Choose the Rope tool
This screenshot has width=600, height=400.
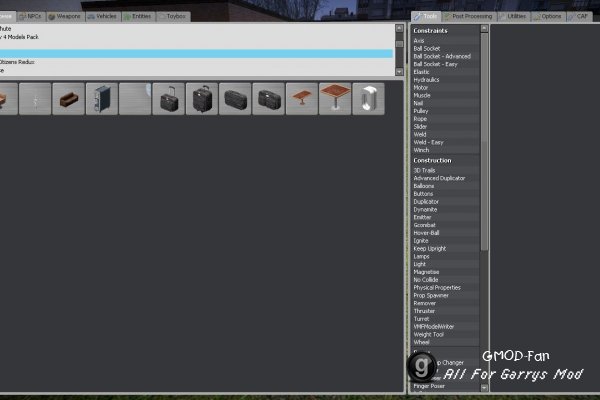pyautogui.click(x=445, y=119)
